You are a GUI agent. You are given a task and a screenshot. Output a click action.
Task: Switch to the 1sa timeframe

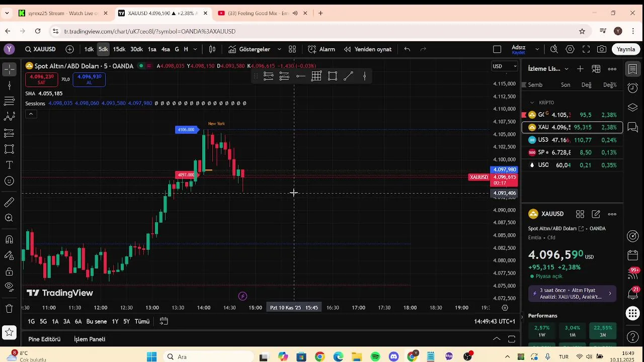point(152,49)
